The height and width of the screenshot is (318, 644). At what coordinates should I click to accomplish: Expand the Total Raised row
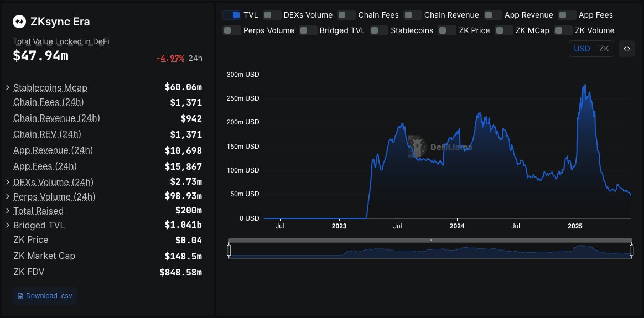8,211
